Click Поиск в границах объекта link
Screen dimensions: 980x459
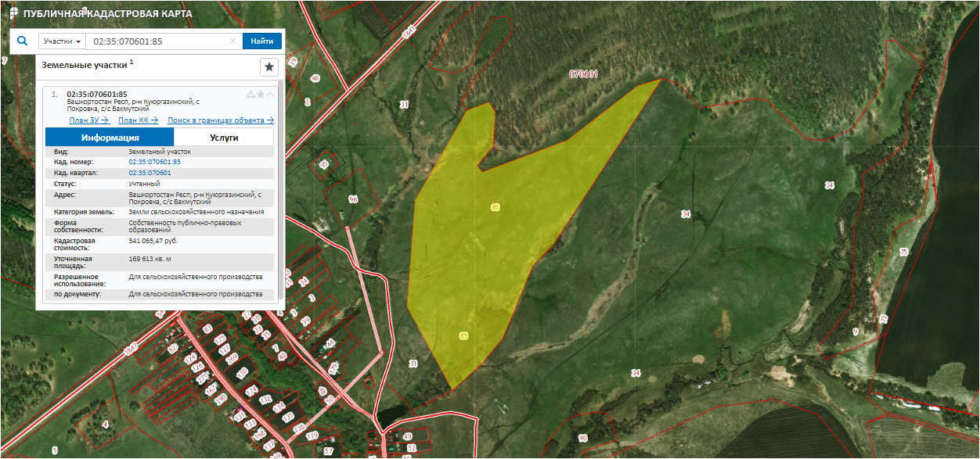[221, 120]
